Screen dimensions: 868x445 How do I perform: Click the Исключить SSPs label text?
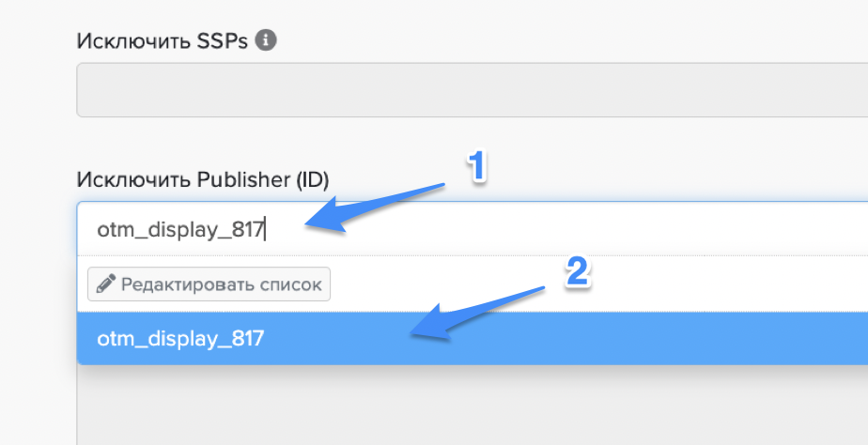point(162,41)
